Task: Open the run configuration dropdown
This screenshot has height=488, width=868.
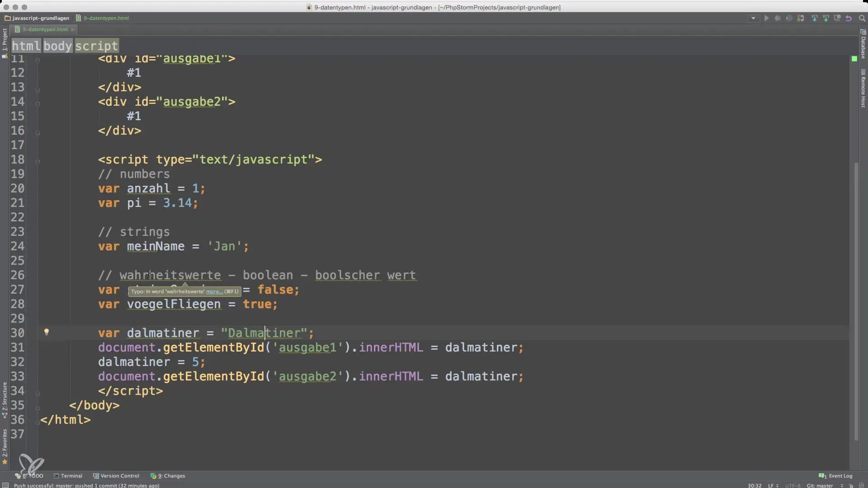Action: click(x=753, y=19)
